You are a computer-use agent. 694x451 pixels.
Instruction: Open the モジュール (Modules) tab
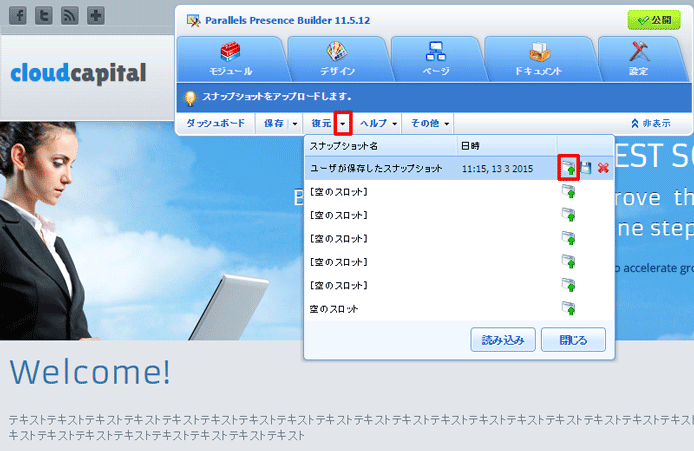(229, 59)
